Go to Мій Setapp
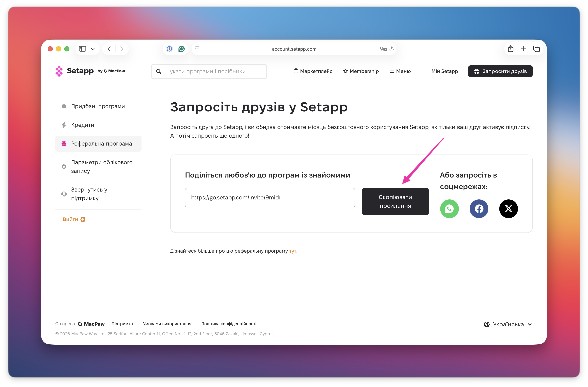 click(445, 71)
